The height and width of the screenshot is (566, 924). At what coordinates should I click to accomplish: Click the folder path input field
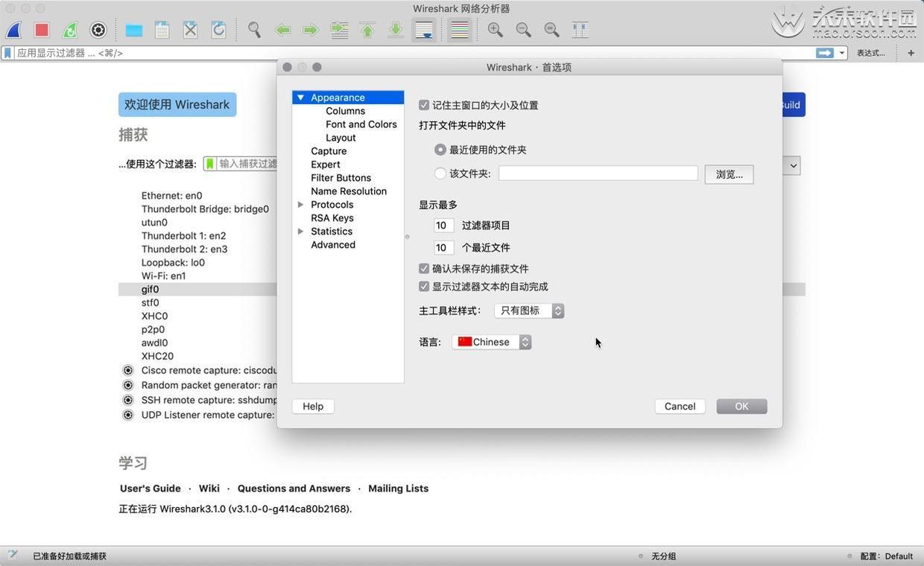(598, 174)
